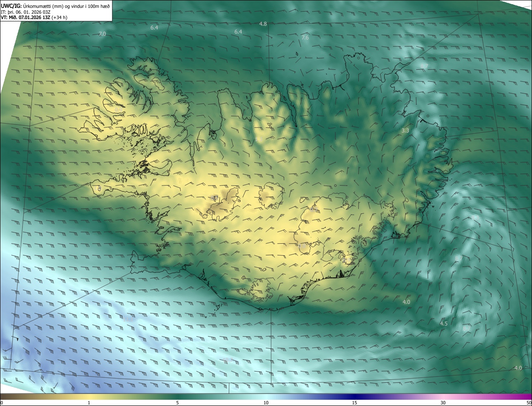532x406 pixels.
Task: Click the "4.8" value label on the map
Action: pos(263,24)
